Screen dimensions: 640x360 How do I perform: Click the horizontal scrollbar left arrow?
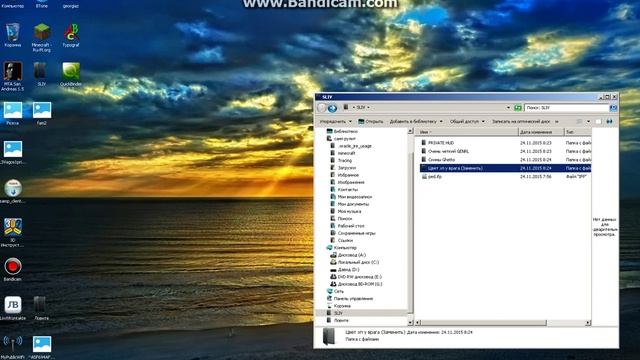418,322
